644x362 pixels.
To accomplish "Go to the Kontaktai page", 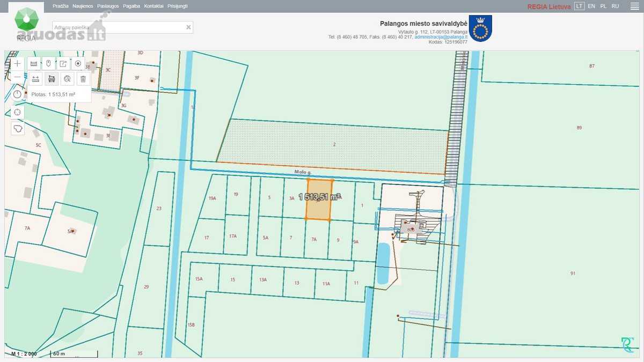I will [x=153, y=6].
